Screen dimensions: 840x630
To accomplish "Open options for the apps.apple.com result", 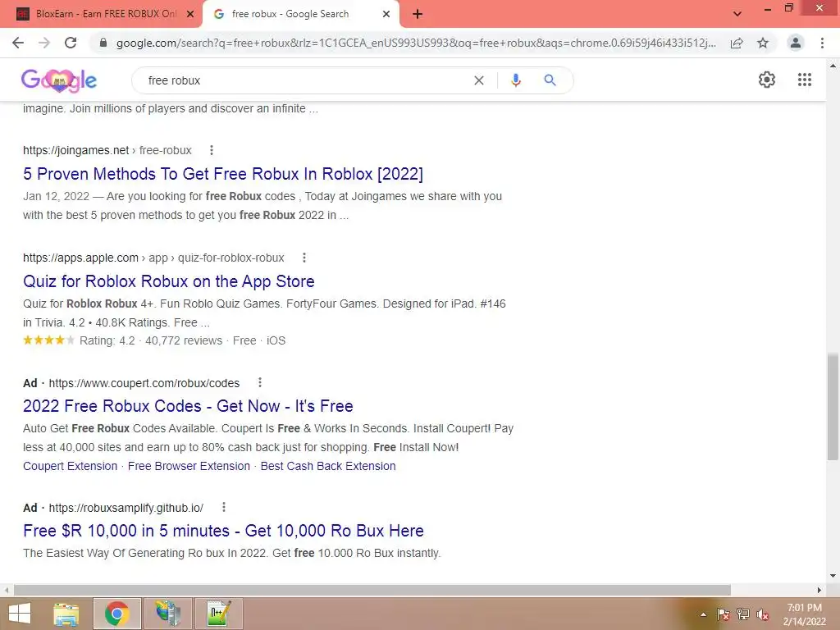I will pos(304,258).
